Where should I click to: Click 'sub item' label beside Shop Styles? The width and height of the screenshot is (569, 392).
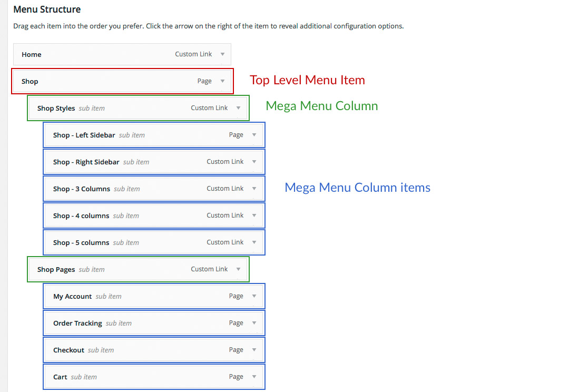(92, 108)
